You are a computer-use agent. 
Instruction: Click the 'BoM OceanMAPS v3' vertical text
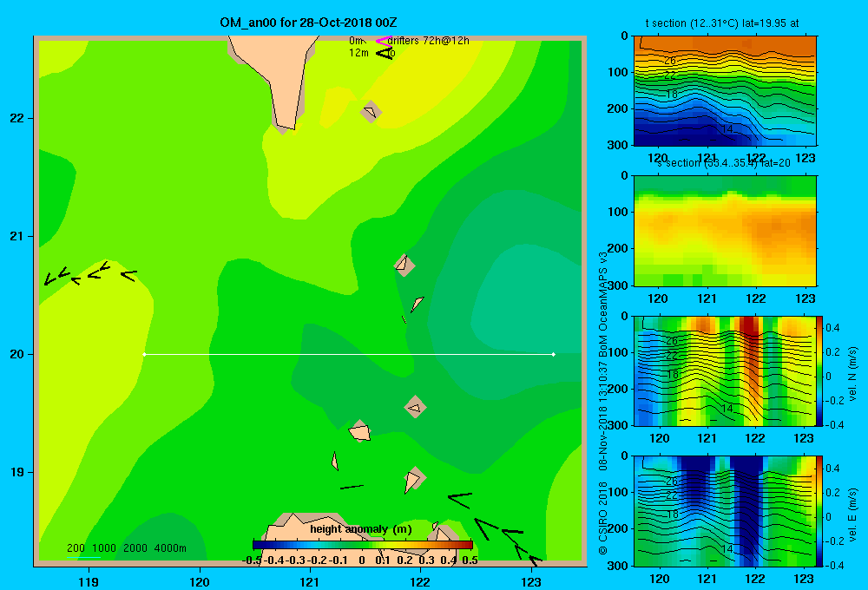(x=603, y=305)
